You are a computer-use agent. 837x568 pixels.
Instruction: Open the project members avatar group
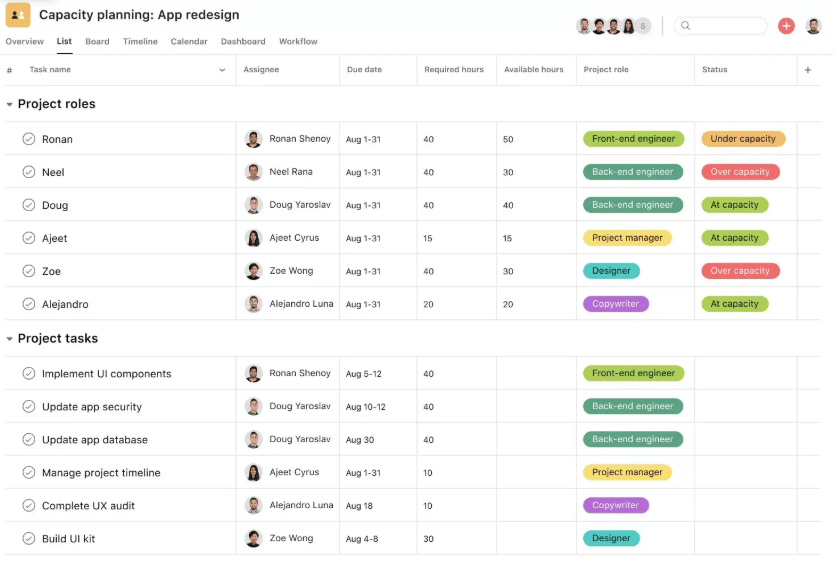click(613, 26)
